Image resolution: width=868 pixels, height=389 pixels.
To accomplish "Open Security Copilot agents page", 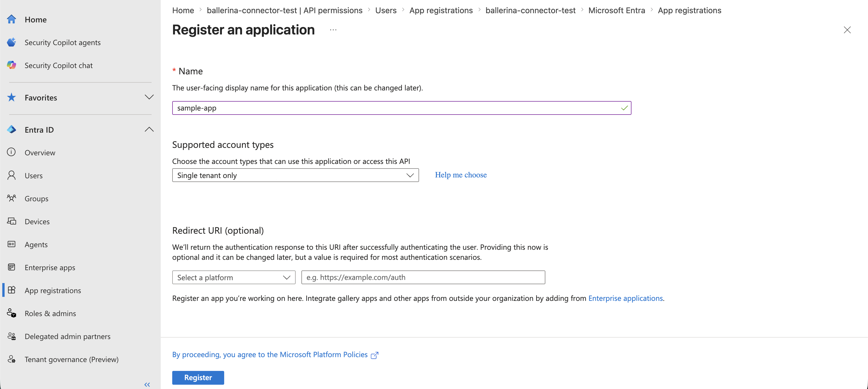I will pyautogui.click(x=62, y=42).
